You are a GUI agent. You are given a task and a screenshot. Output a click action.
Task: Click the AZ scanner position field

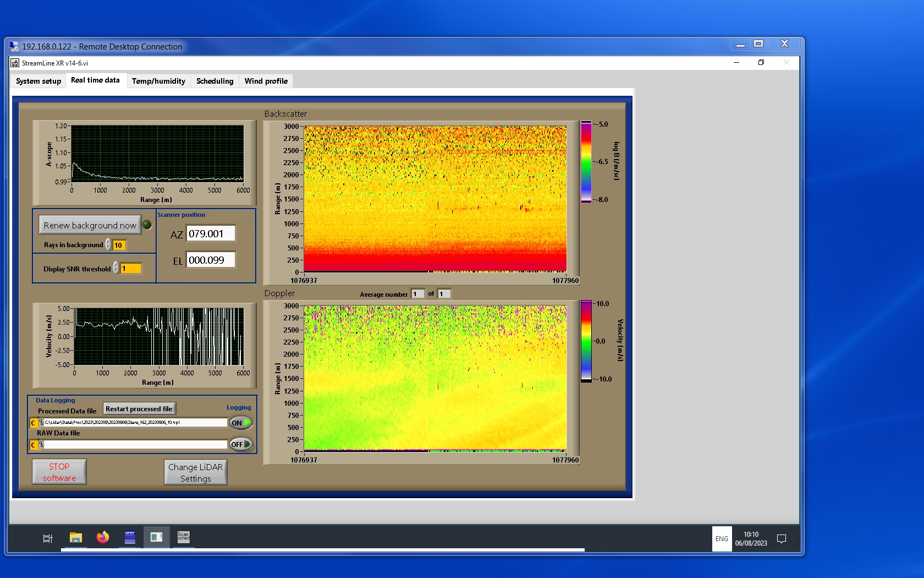pos(211,233)
